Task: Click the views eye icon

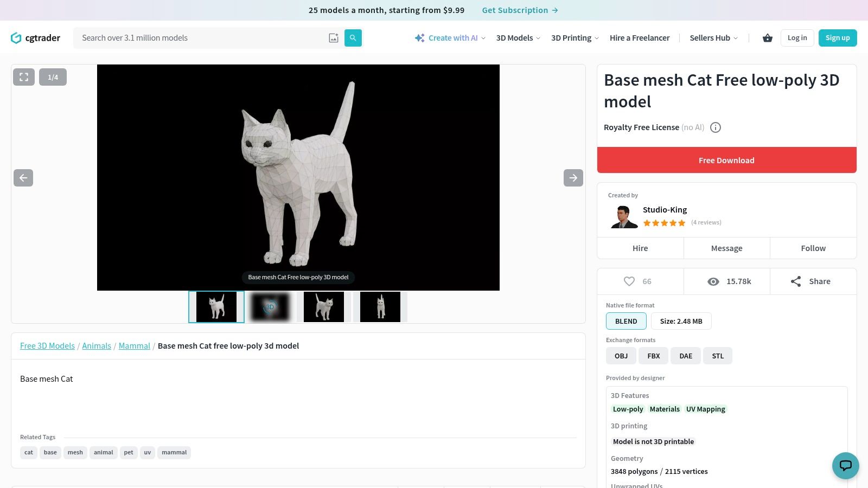Action: point(713,281)
